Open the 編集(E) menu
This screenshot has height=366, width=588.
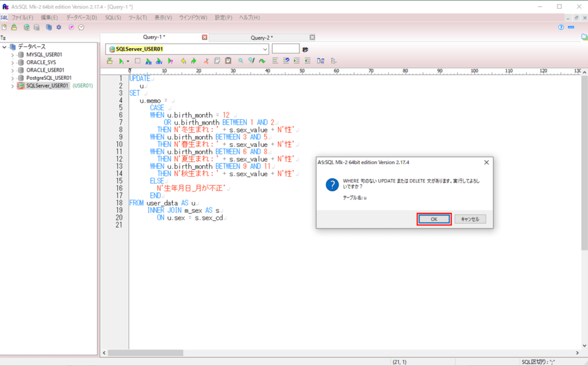pos(49,18)
